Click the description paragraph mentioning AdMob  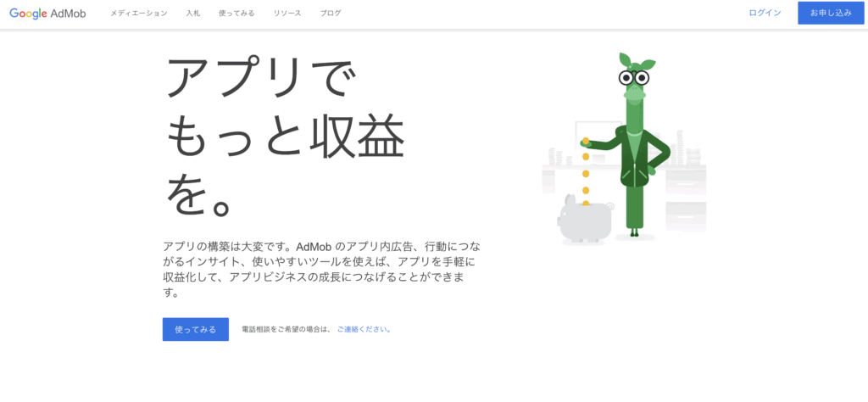coord(322,269)
